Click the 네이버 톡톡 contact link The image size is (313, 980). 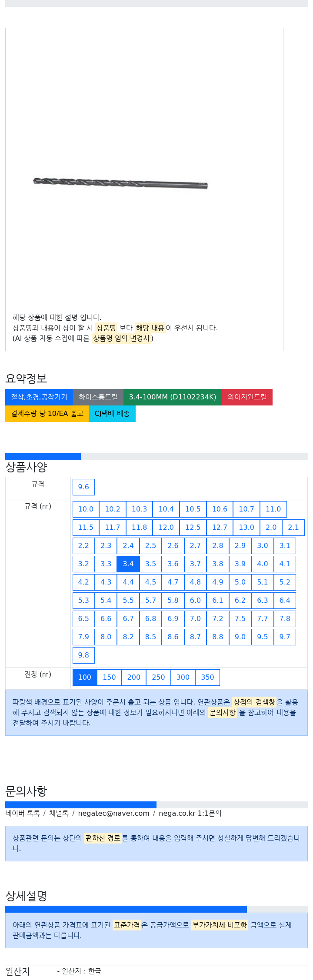tap(23, 814)
